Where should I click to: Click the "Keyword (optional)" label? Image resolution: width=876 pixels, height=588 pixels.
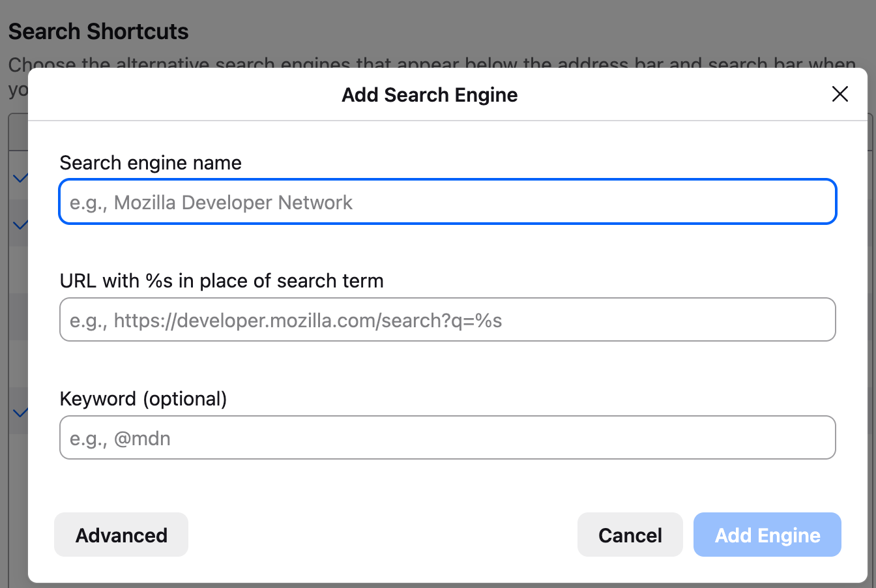[143, 399]
